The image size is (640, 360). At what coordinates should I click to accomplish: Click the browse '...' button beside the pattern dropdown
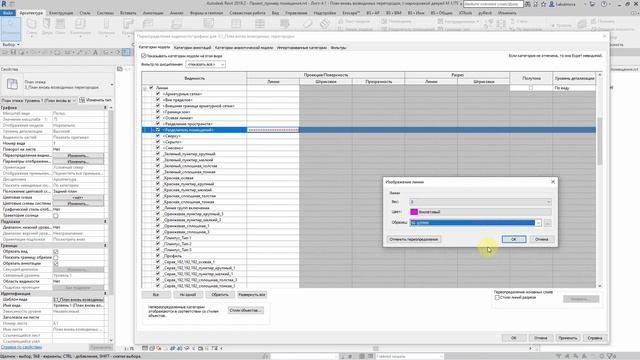pos(547,222)
